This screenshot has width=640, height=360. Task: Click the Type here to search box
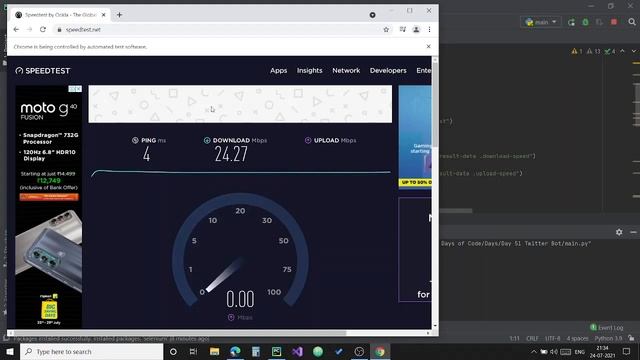(91, 351)
